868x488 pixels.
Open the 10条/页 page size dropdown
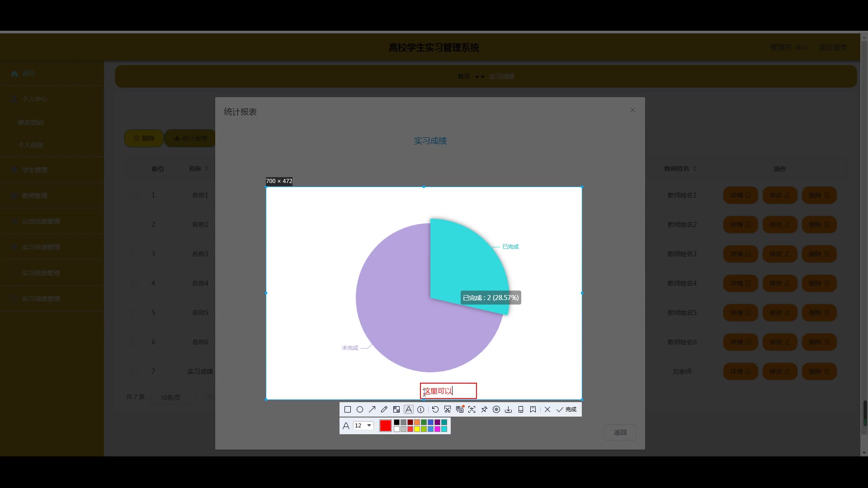tap(174, 398)
